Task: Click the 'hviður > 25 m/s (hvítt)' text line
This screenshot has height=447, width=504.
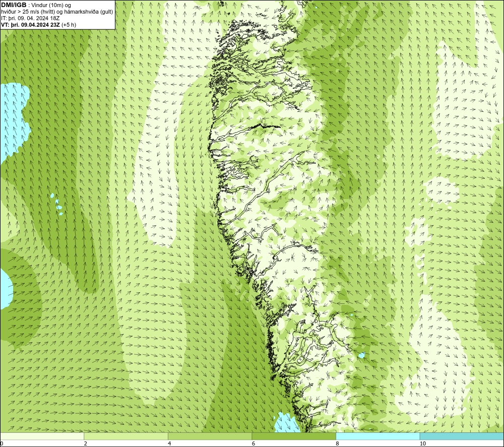Action: (57, 12)
